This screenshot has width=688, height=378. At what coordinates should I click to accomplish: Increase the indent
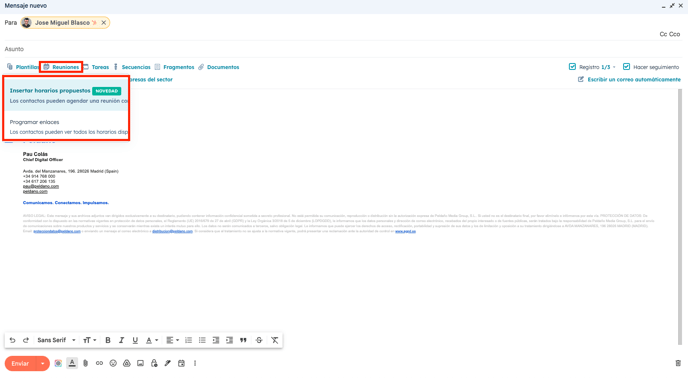tap(229, 340)
